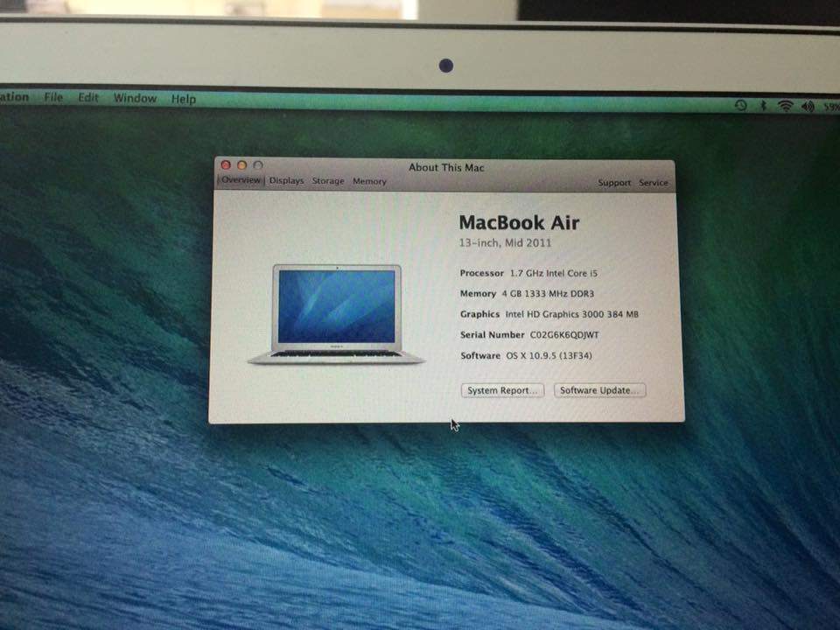Screen dimensions: 840x630
Task: Minimize the About This Mac window
Action: 242,165
